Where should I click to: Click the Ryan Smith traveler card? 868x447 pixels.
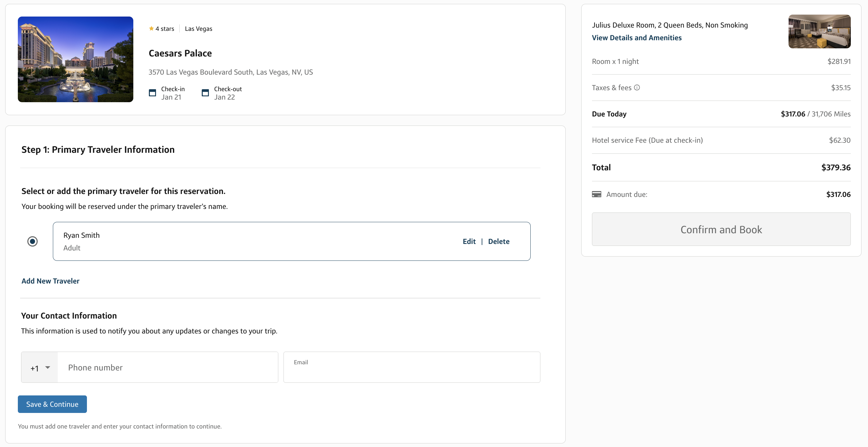292,241
